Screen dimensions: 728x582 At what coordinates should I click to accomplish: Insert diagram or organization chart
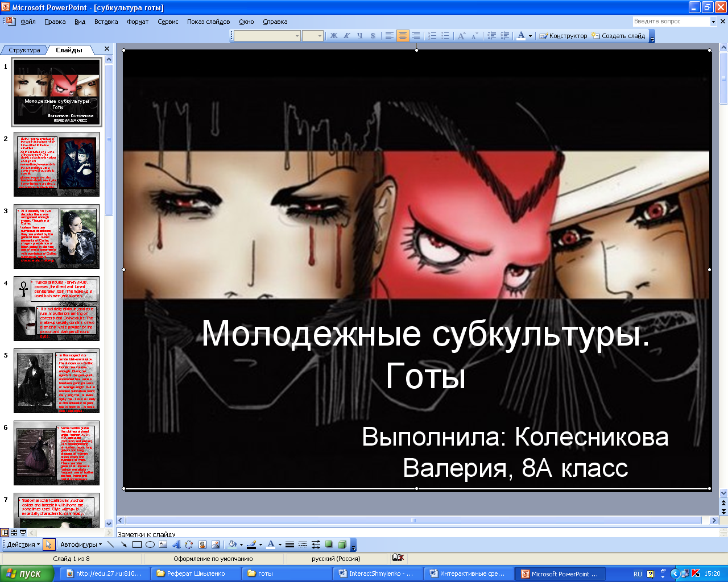pyautogui.click(x=189, y=544)
